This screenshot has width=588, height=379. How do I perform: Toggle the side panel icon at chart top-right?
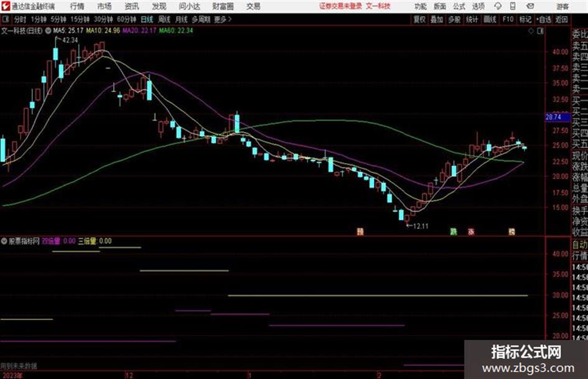point(540,31)
